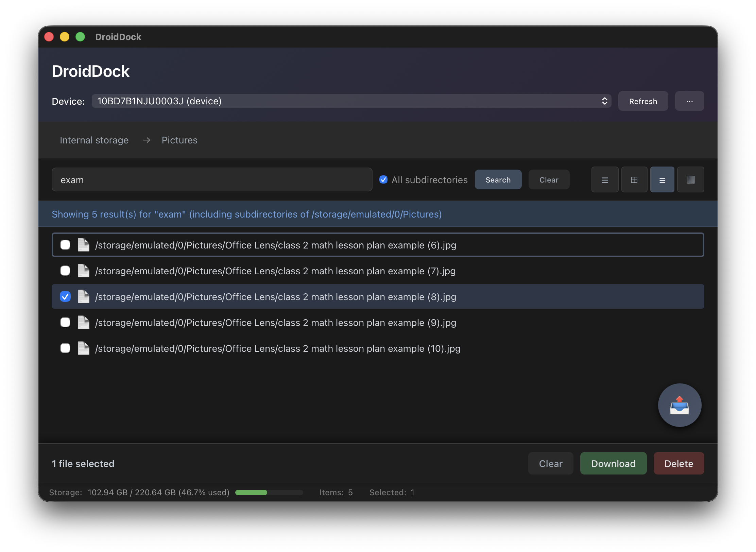The height and width of the screenshot is (552, 756).
Task: Click file icon of example (6).jpg
Action: [83, 245]
